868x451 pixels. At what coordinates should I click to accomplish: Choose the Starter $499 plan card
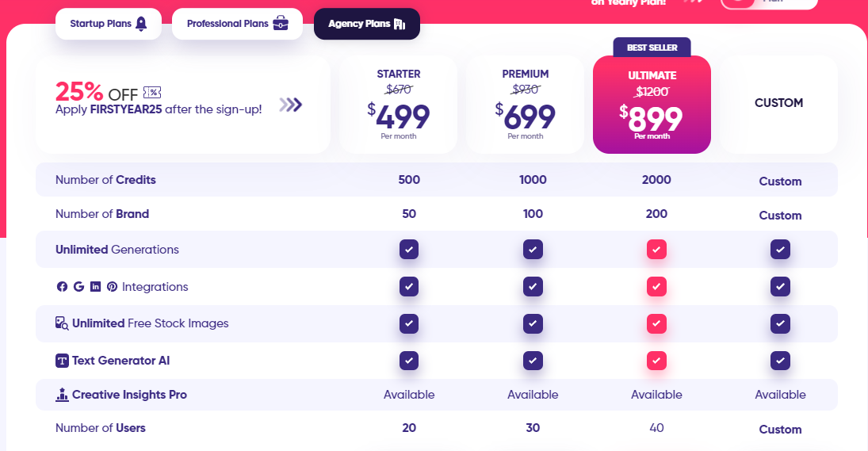coord(399,105)
